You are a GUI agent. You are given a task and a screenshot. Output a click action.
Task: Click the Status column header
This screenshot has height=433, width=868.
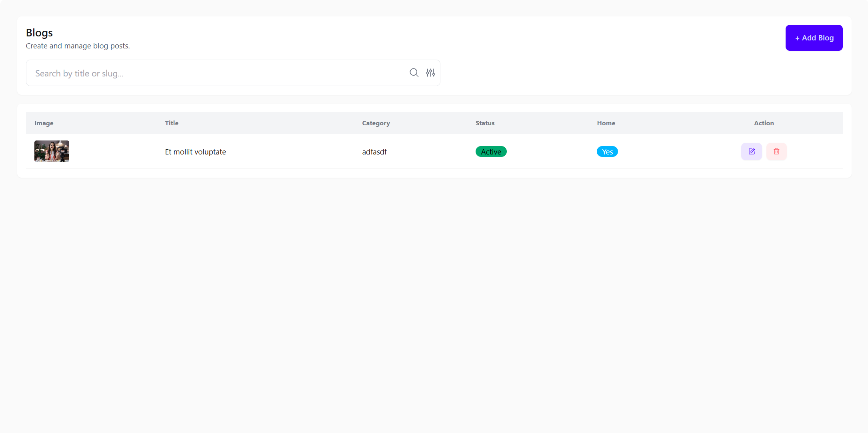click(x=485, y=123)
